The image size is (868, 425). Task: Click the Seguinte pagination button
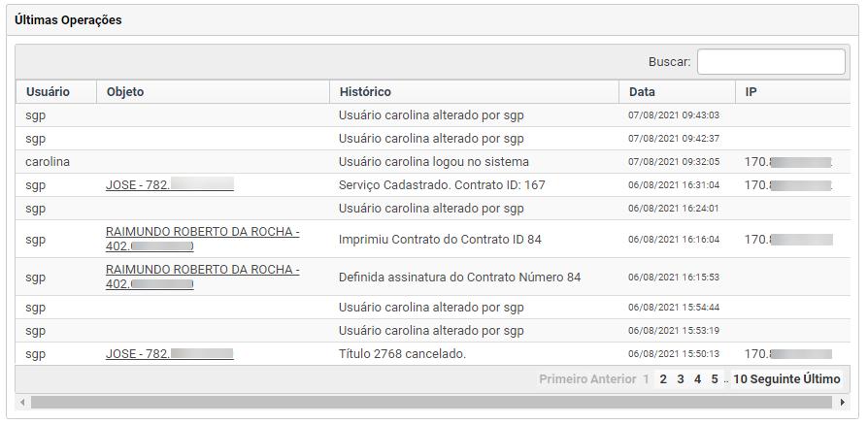[x=775, y=379]
